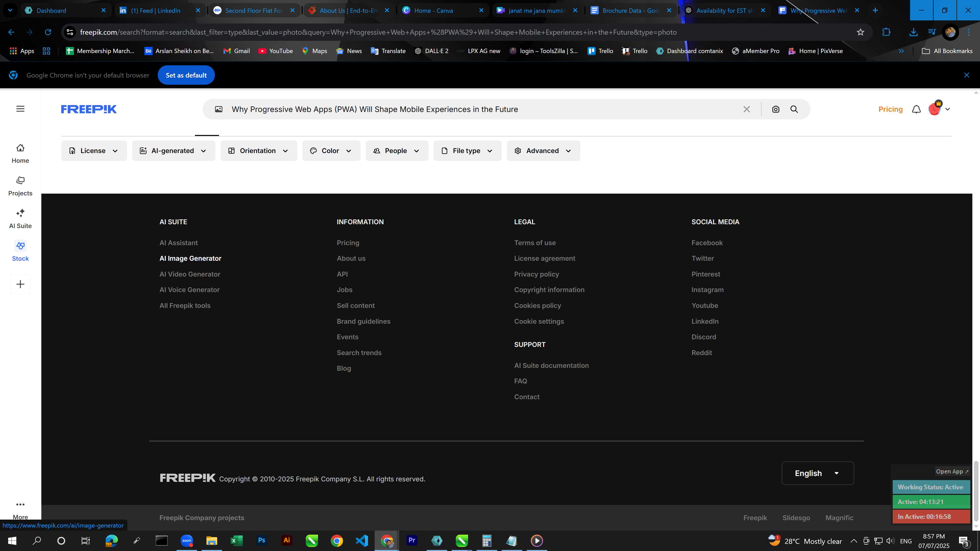Viewport: 980px width, 551px height.
Task: Open new tab with plus button
Action: coord(875,10)
